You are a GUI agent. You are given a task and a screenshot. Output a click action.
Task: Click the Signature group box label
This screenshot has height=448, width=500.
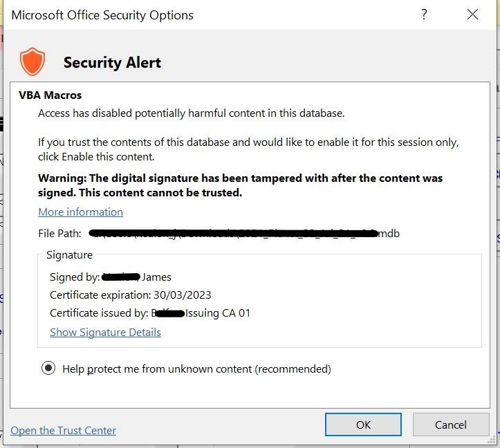point(69,255)
